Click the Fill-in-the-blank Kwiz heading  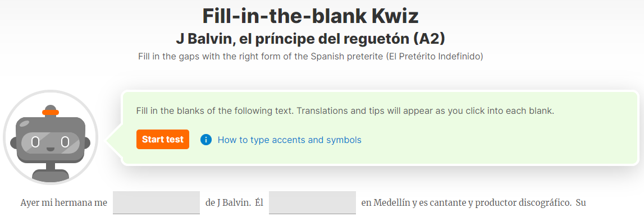pyautogui.click(x=310, y=16)
